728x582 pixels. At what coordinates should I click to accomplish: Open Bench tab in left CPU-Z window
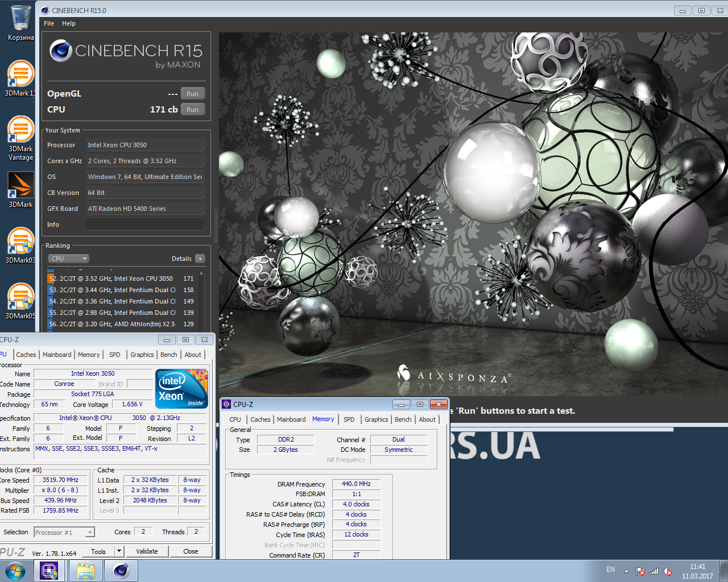(169, 355)
